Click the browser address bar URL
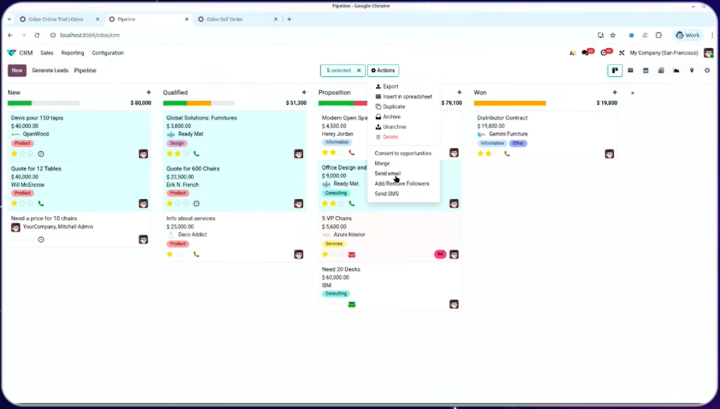The width and height of the screenshot is (720, 409). [x=90, y=35]
